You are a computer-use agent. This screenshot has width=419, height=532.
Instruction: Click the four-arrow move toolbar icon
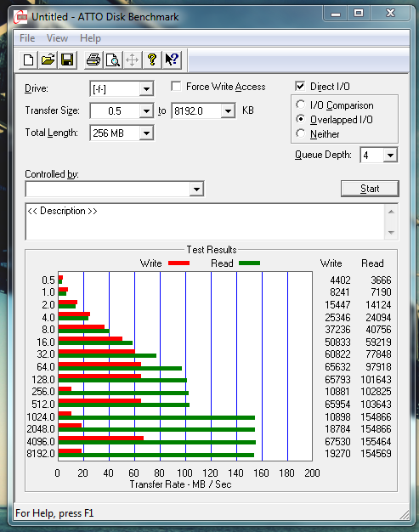pyautogui.click(x=133, y=60)
